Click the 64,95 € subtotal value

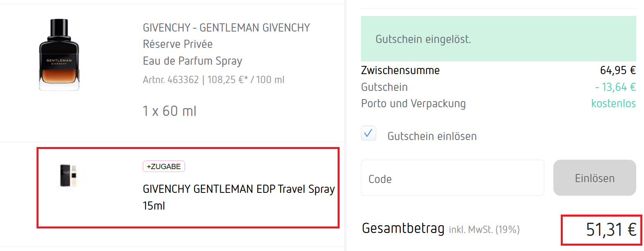pyautogui.click(x=617, y=70)
